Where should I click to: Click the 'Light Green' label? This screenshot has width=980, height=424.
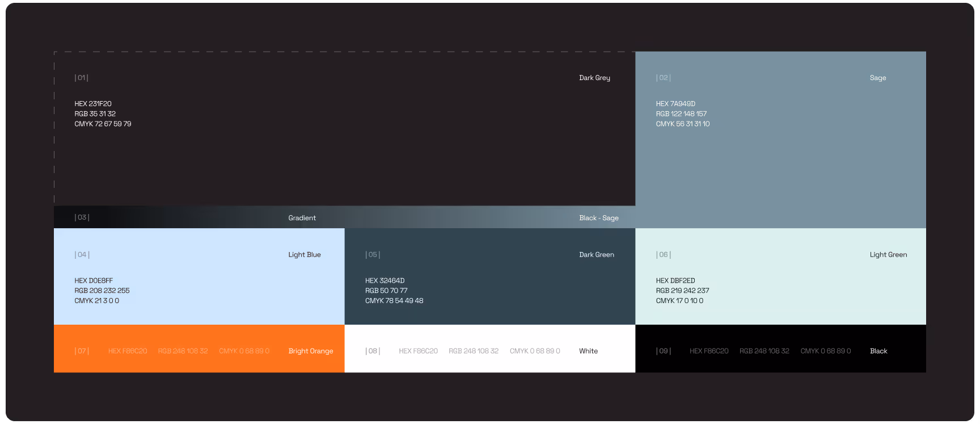coord(888,255)
